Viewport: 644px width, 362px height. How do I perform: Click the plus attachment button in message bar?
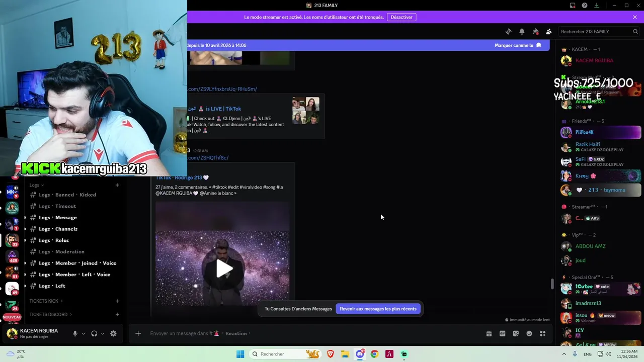(x=138, y=333)
